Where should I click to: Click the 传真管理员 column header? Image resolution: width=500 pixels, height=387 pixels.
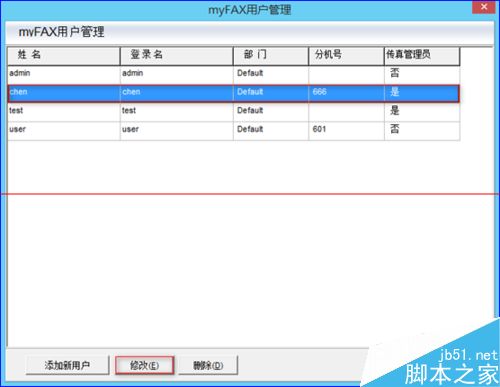[x=422, y=56]
